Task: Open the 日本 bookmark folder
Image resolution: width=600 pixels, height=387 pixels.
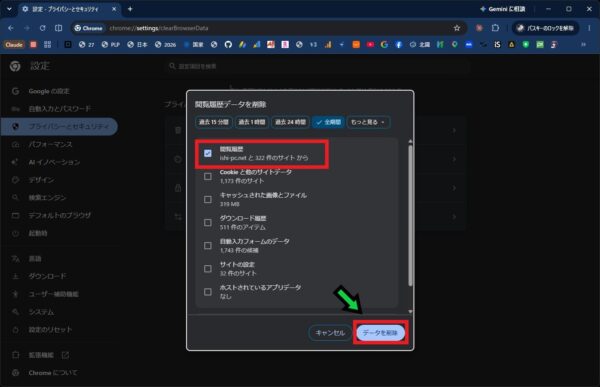Action: tap(137, 45)
